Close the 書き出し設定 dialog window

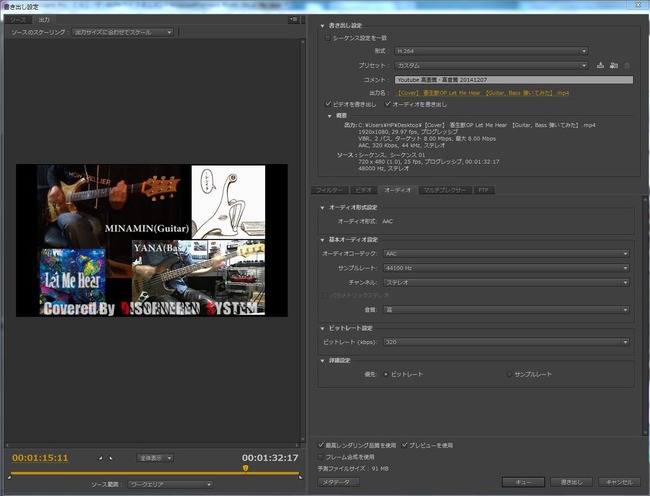pyautogui.click(x=639, y=5)
